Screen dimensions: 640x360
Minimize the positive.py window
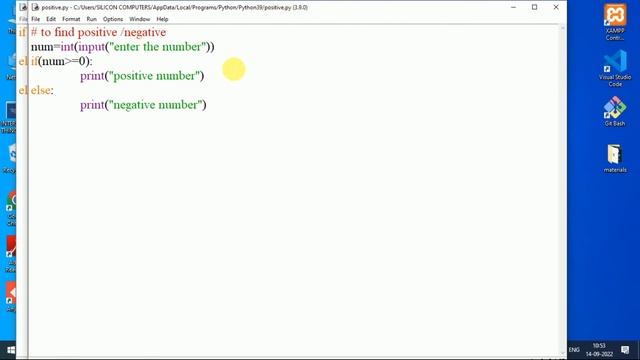(x=513, y=7)
